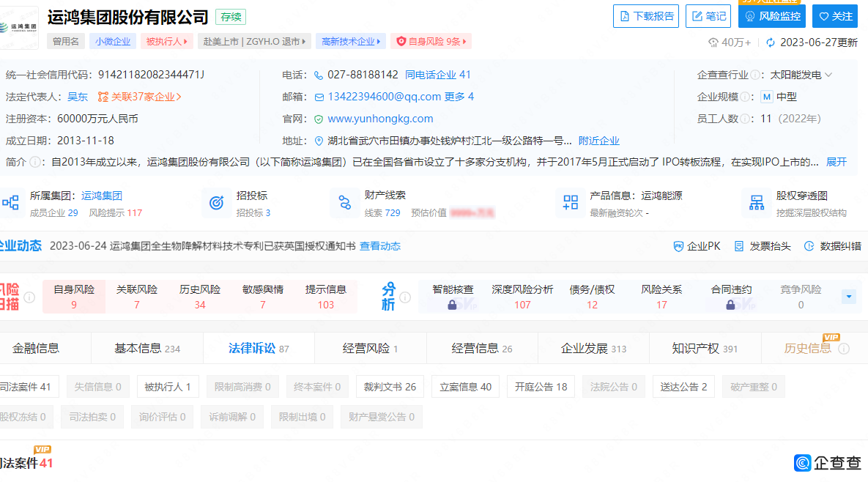
Task: Click the info icon next to 简介
Action: [35, 162]
